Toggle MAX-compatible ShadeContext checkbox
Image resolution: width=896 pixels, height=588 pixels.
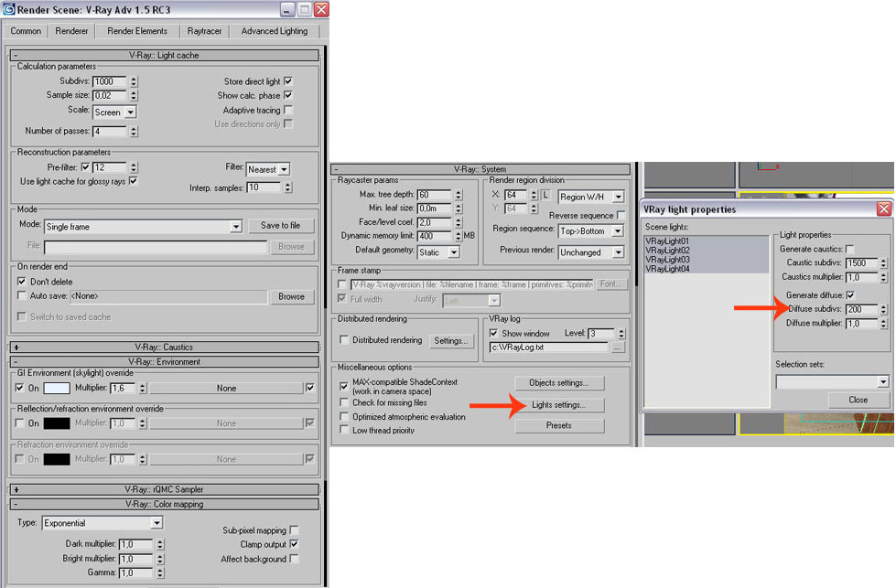tap(344, 386)
